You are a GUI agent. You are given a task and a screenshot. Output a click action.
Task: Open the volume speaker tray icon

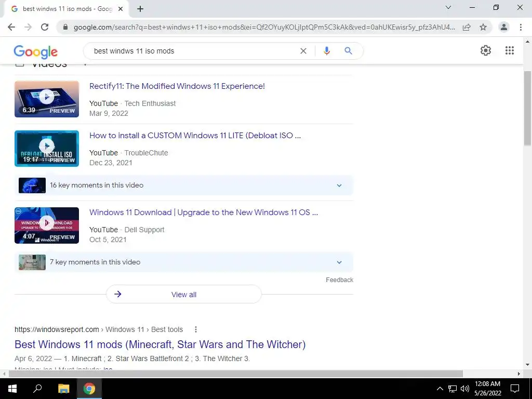click(x=465, y=389)
